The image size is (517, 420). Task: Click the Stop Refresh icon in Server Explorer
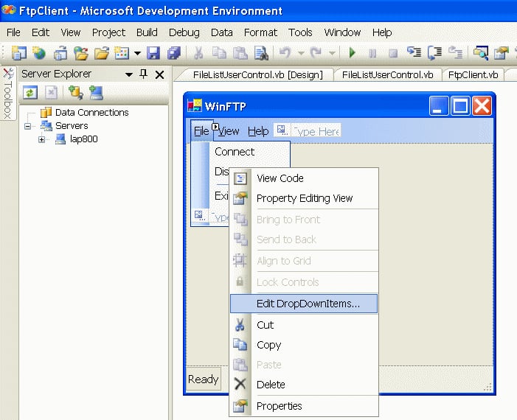click(x=51, y=93)
